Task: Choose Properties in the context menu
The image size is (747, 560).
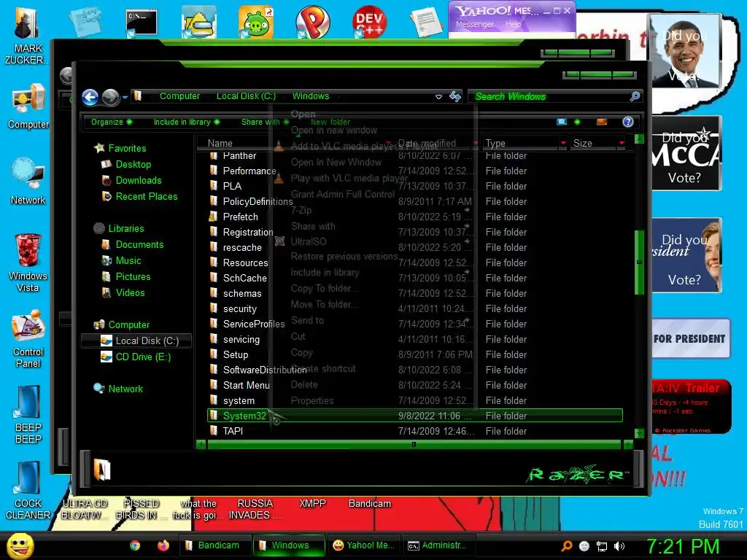Action: pyautogui.click(x=312, y=400)
